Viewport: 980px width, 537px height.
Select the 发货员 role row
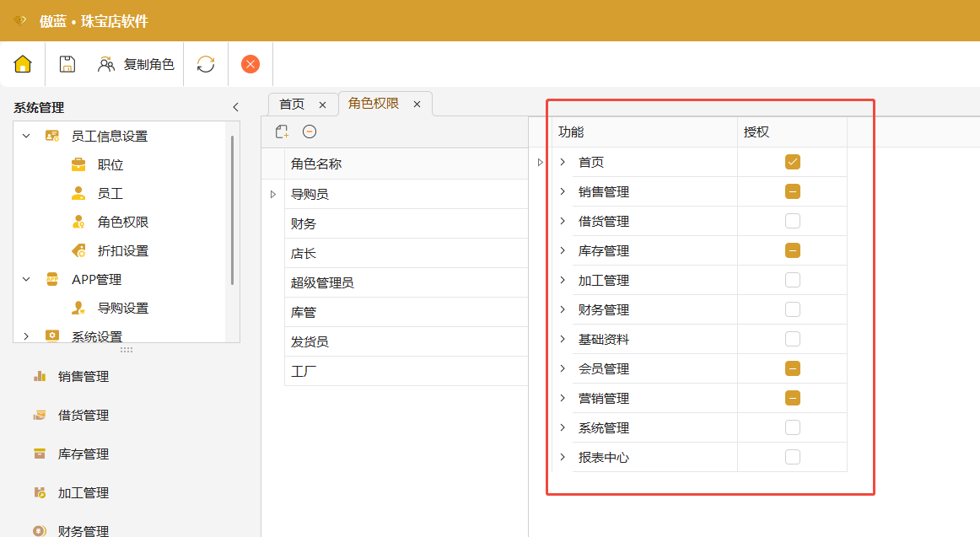pyautogui.click(x=407, y=341)
